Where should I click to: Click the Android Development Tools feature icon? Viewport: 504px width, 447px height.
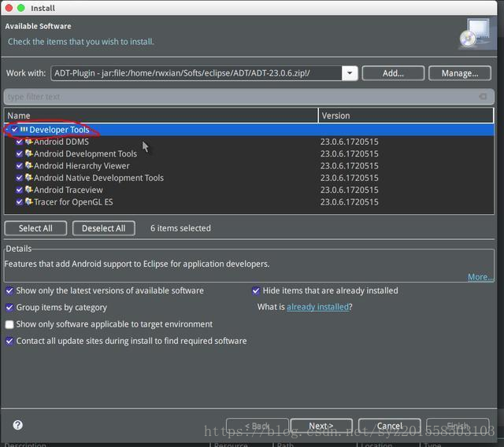(29, 153)
